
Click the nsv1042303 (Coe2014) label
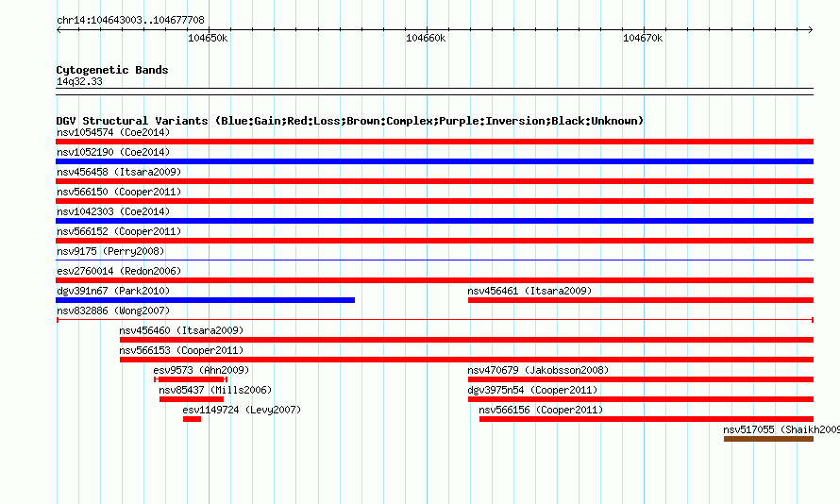coord(113,211)
